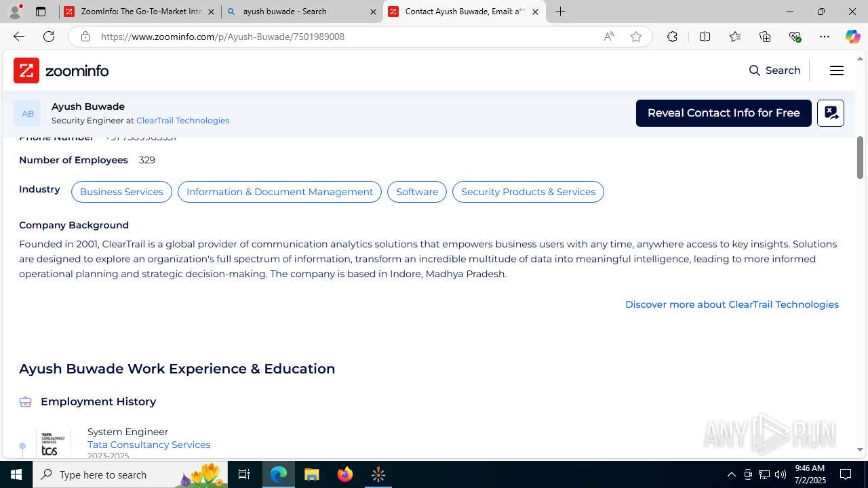Open Edge Settings and more menu
The image size is (868, 488).
tap(825, 37)
